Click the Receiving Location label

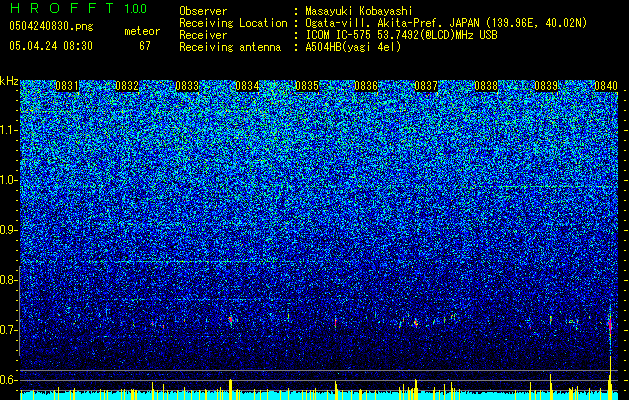(233, 24)
